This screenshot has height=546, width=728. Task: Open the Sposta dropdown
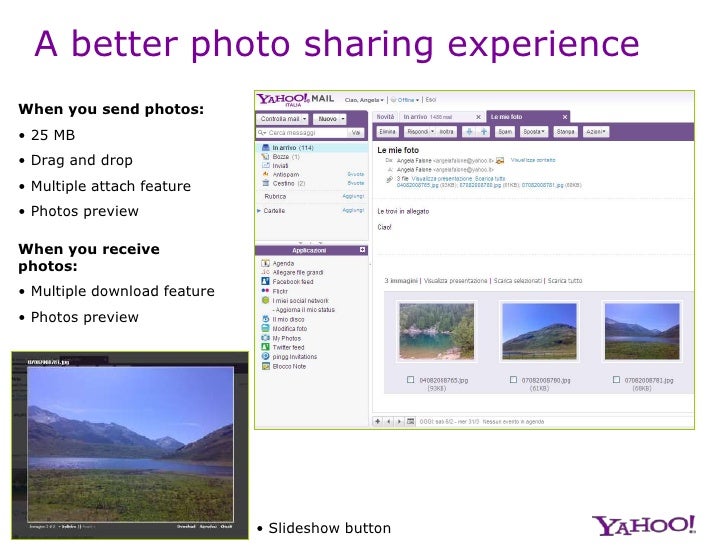coord(534,132)
